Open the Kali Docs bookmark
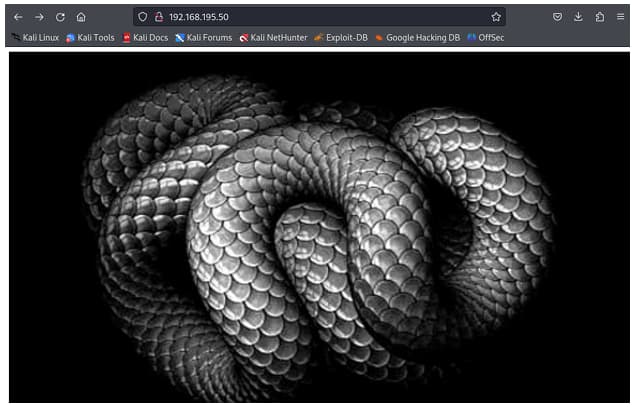Screen dimensions: 632x409 click(145, 38)
